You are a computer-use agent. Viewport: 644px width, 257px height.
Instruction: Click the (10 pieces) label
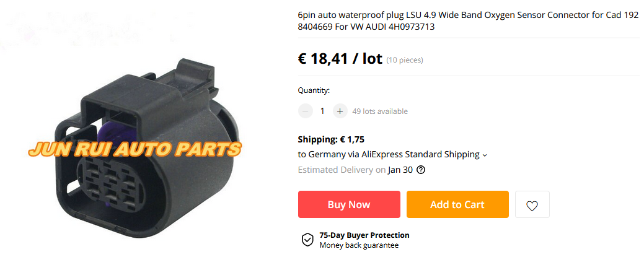pos(405,60)
